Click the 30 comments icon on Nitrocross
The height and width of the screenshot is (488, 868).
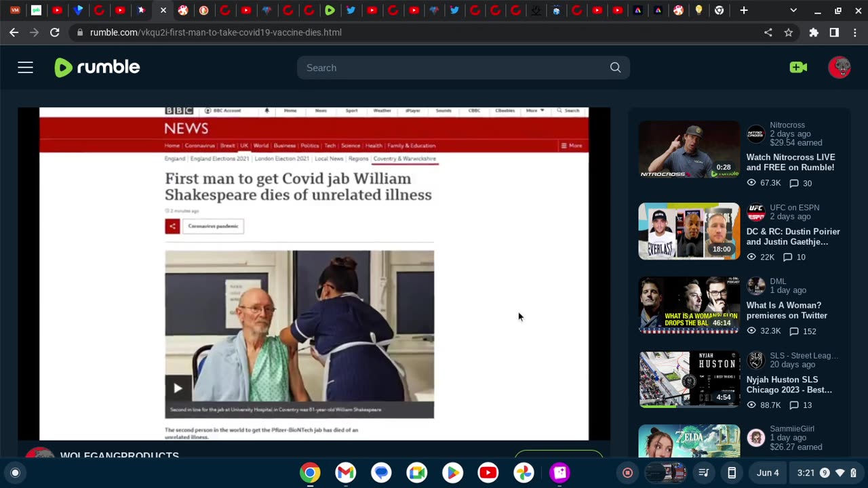point(793,184)
